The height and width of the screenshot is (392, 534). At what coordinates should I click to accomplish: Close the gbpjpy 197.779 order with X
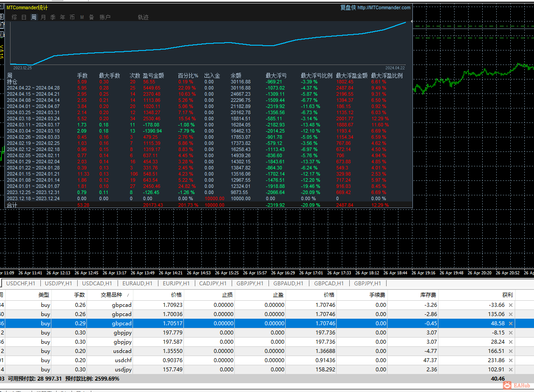pos(510,333)
